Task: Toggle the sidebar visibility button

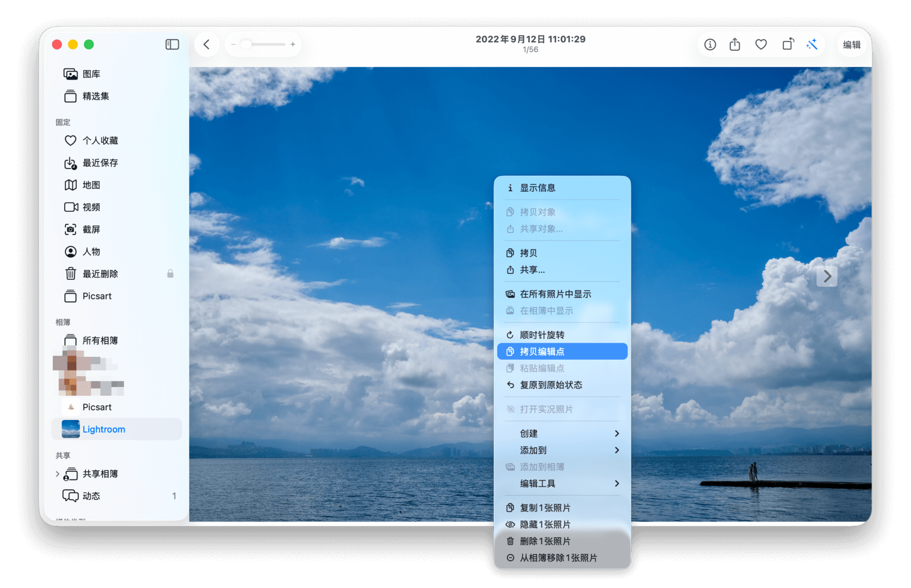Action: (172, 44)
